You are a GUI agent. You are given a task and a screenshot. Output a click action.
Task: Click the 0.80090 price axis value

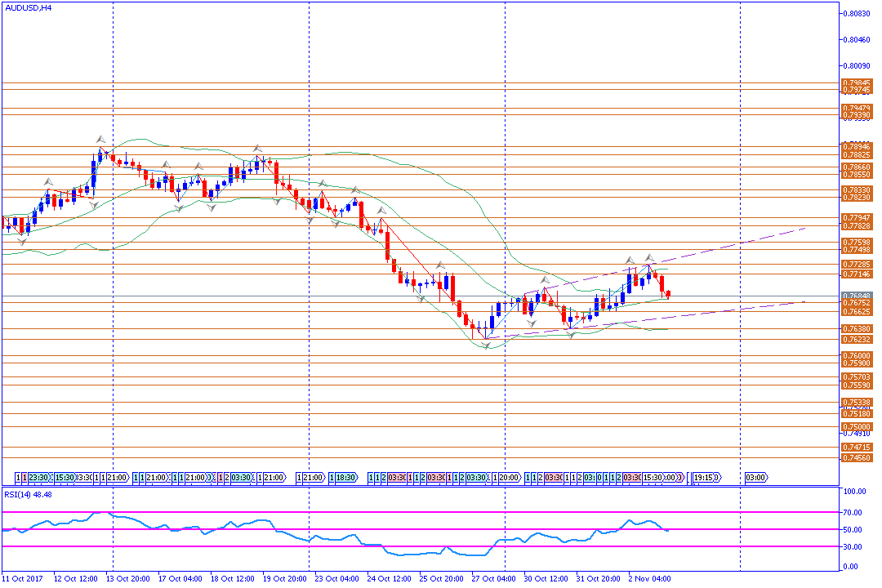[857, 65]
